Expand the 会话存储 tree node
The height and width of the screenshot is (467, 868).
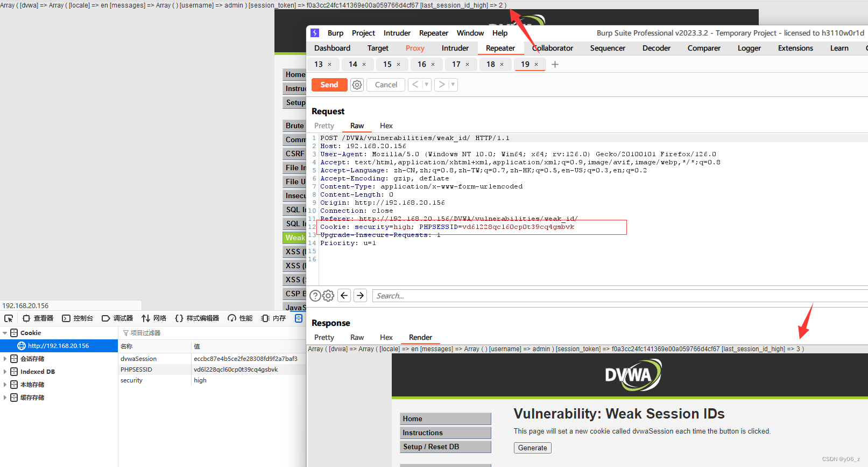[5, 359]
